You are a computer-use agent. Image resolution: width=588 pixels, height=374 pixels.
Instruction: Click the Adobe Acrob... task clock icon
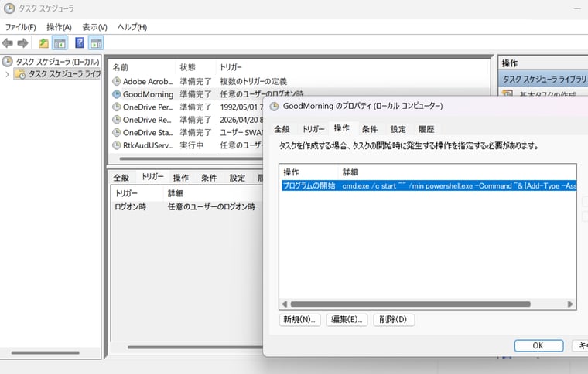coord(117,81)
